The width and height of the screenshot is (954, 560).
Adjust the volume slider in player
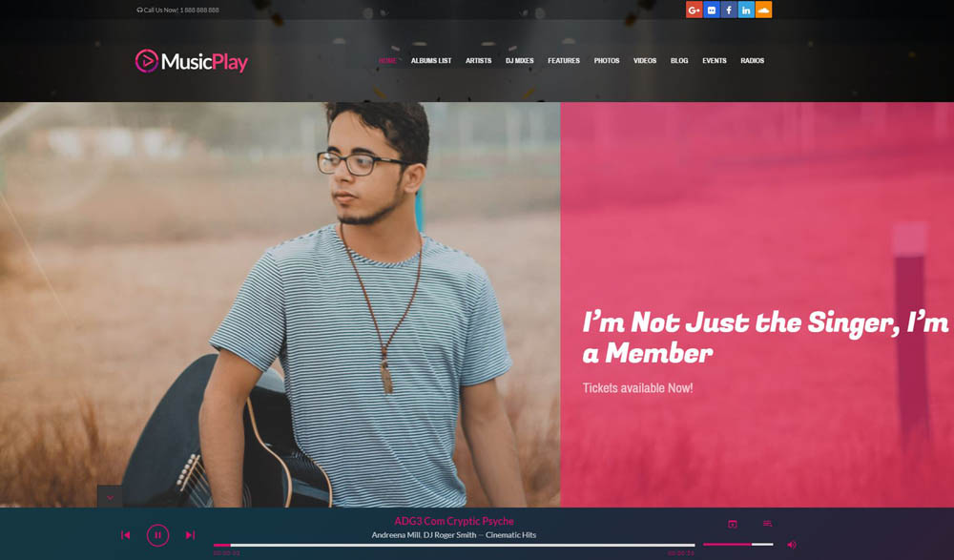[x=738, y=544]
